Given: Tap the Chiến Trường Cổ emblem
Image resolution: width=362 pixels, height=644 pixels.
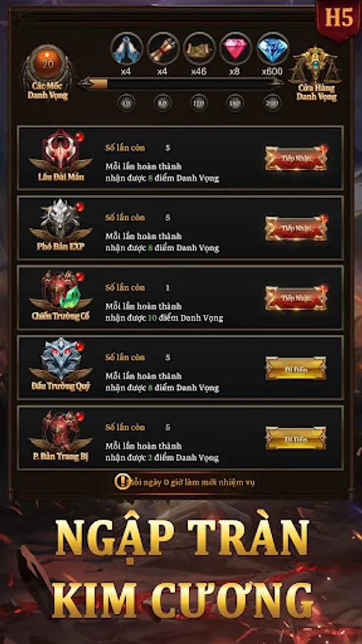Looking at the screenshot, I should [x=61, y=291].
